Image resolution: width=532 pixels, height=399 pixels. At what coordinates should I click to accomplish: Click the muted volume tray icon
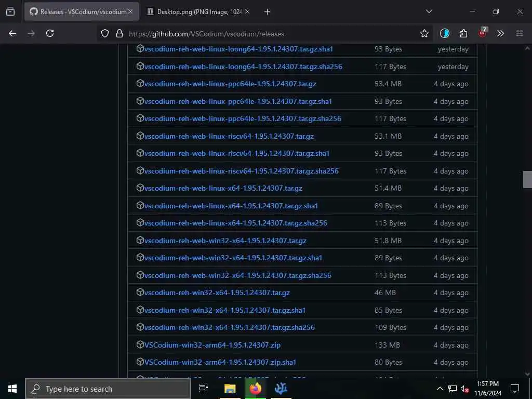click(465, 389)
